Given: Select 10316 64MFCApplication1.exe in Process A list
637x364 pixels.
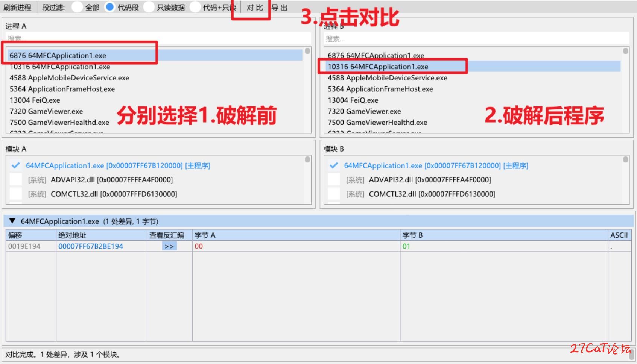Looking at the screenshot, I should tap(155, 67).
